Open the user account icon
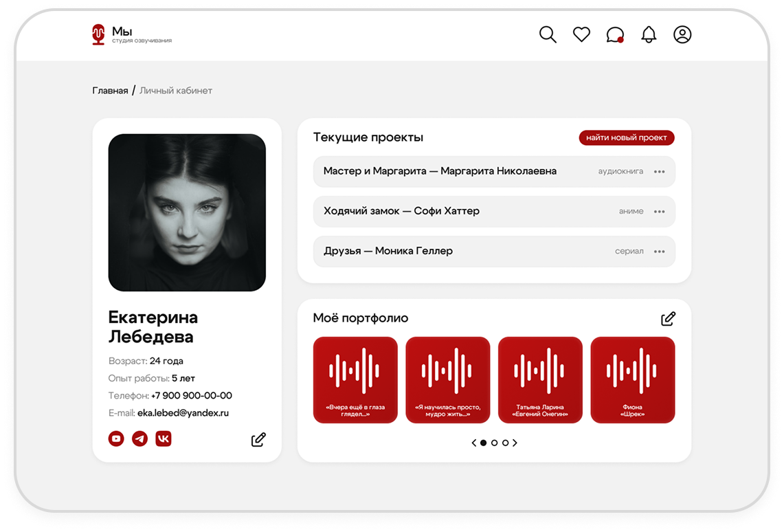784x532 pixels. pyautogui.click(x=682, y=35)
